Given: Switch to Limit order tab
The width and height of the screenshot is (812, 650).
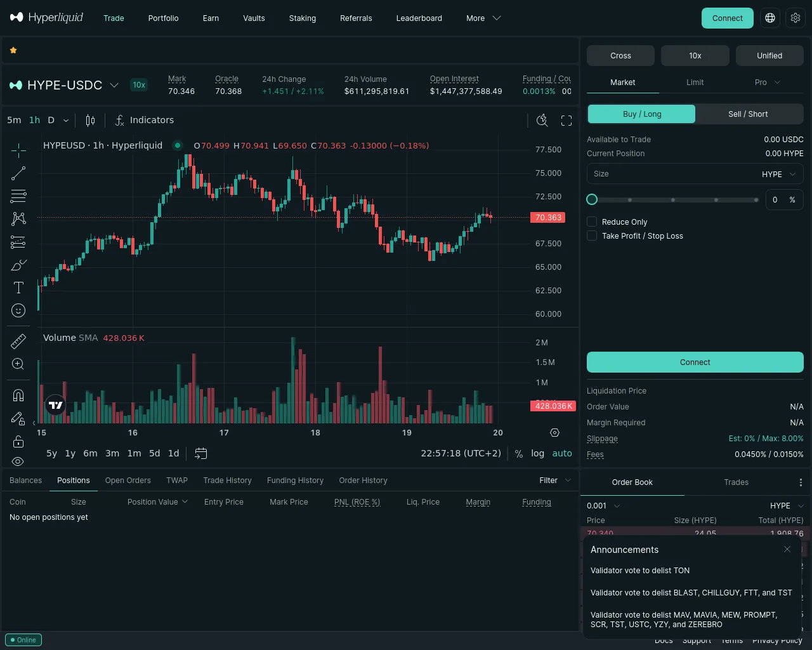Looking at the screenshot, I should 695,83.
